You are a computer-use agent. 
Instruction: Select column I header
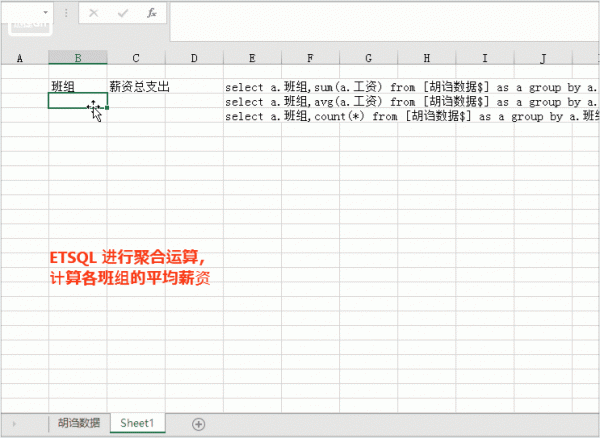coord(485,58)
